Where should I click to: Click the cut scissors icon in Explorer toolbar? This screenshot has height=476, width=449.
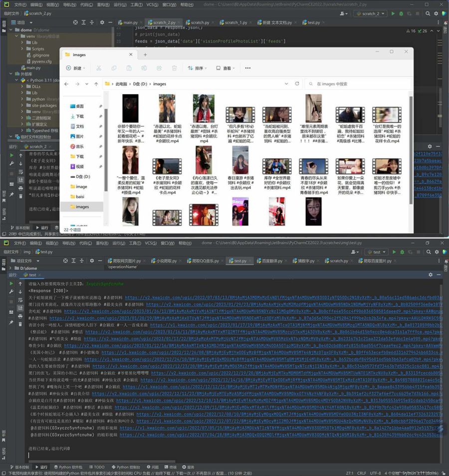99,68
